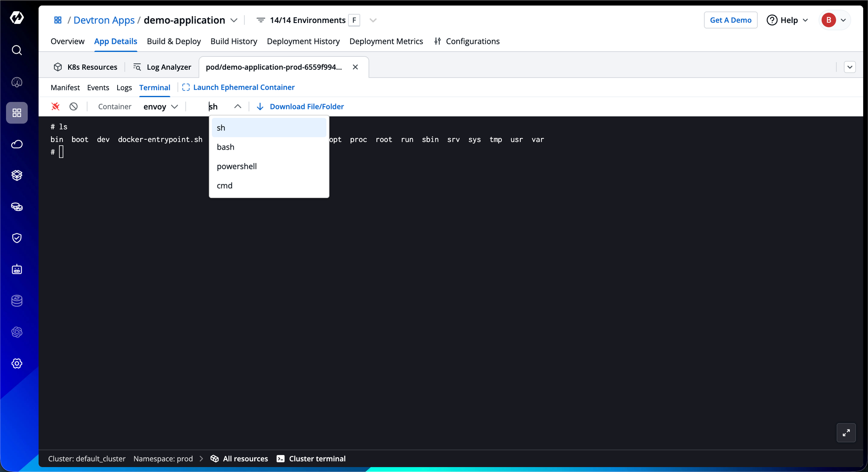This screenshot has height=472, width=868.
Task: Click the Get A Demo button
Action: 730,20
